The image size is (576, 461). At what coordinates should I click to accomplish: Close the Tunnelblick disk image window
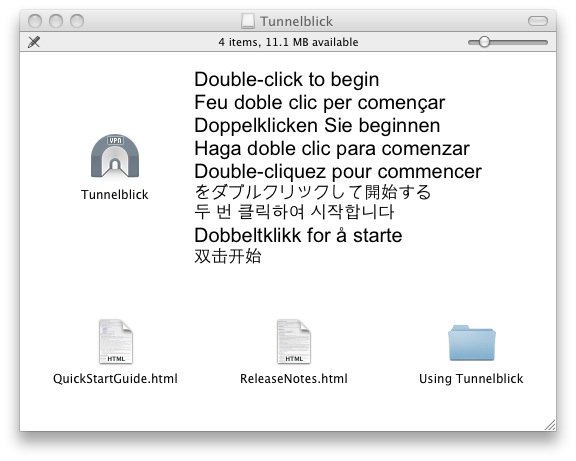[x=35, y=21]
